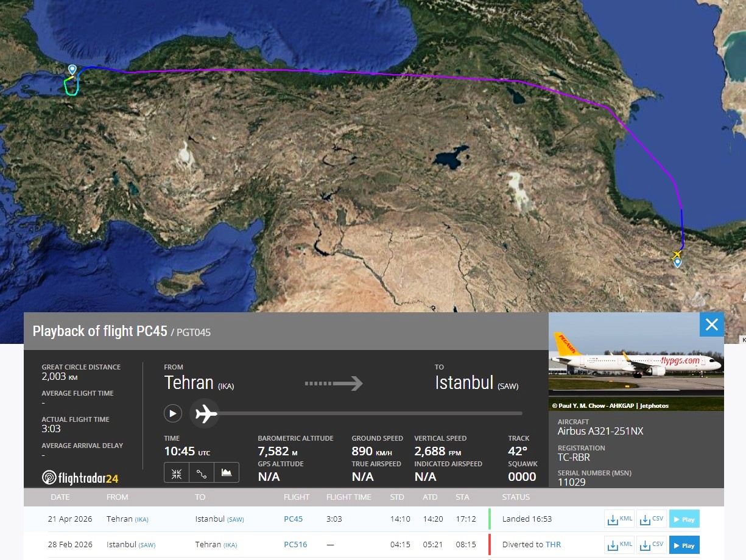
Task: Play the PC516 flight from 28 Feb
Action: coord(684,545)
